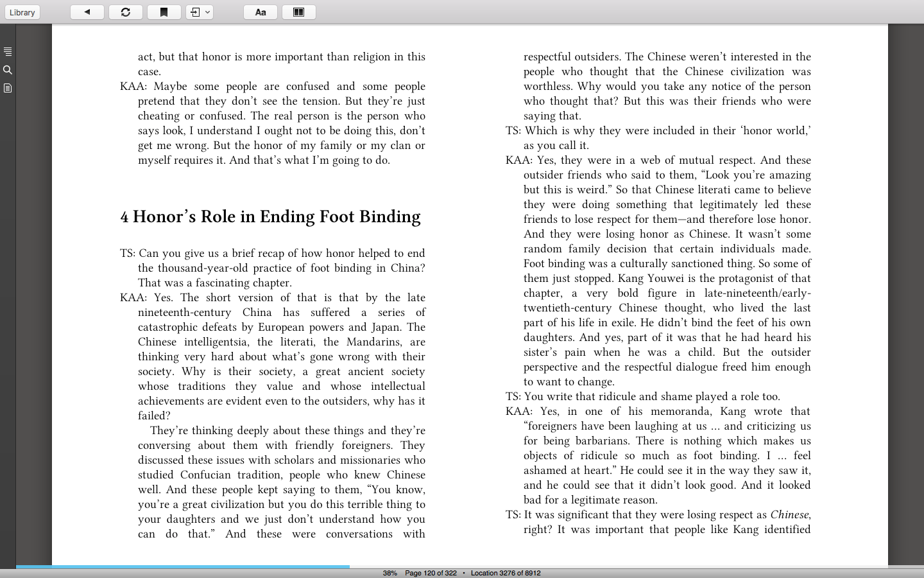The width and height of the screenshot is (924, 578).
Task: Return to the Library view
Action: [22, 12]
